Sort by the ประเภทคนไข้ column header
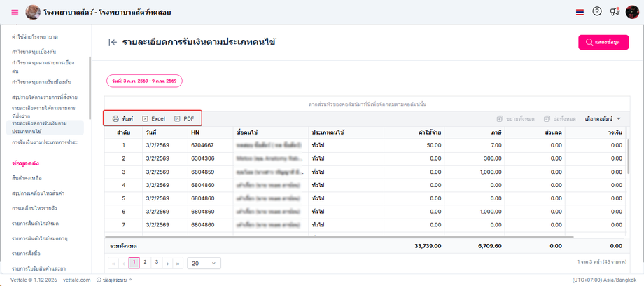 pos(346,132)
